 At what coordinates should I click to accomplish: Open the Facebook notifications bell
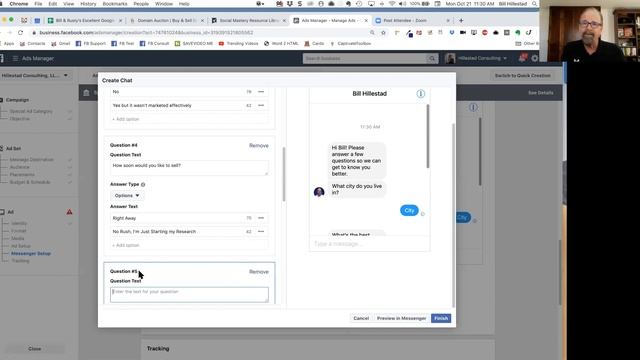522,58
